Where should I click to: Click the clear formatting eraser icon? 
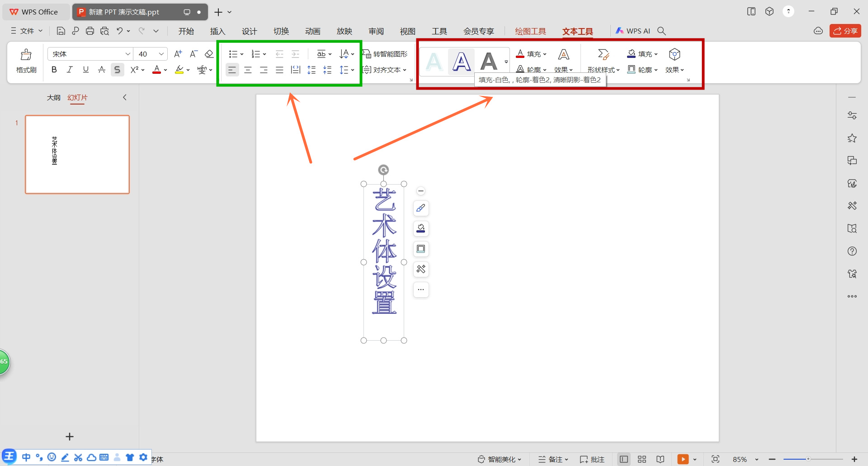[x=209, y=53]
